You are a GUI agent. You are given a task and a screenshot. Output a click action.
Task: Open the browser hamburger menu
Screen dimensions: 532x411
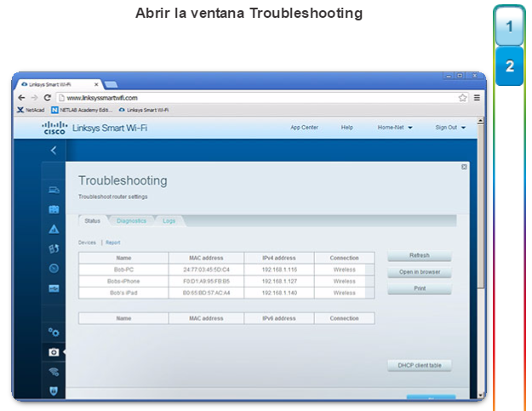[x=477, y=98]
